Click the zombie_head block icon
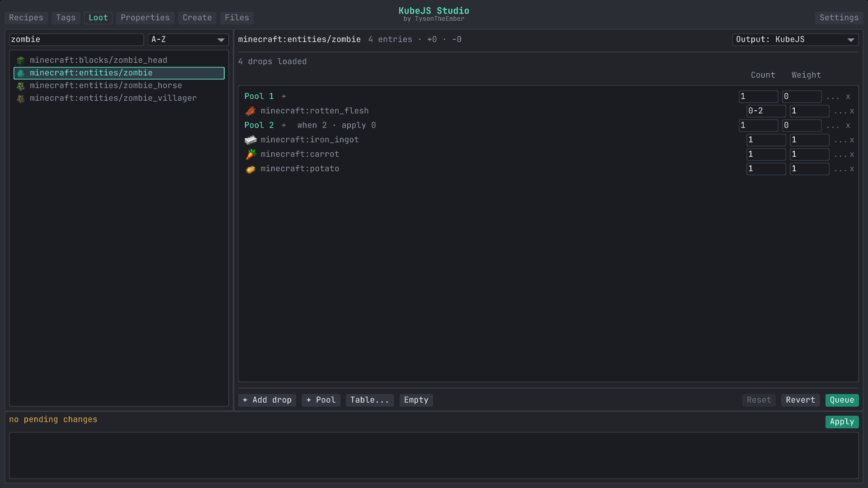Viewport: 868px width, 488px height. pyautogui.click(x=21, y=61)
